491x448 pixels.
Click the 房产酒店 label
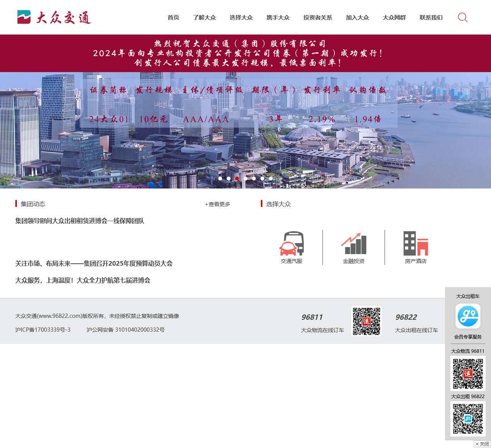[x=416, y=261]
